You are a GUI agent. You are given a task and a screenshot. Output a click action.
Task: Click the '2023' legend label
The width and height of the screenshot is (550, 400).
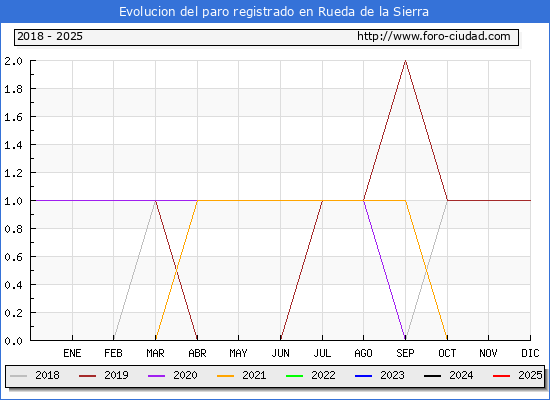point(393,375)
